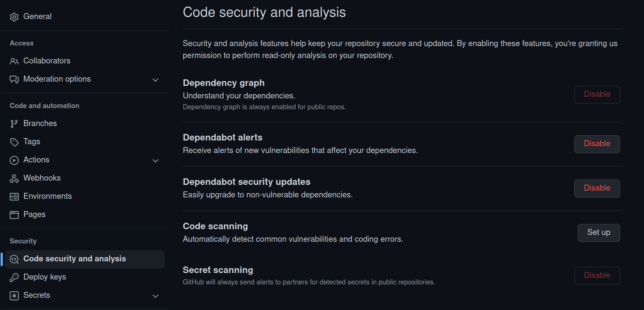Disable Secret scanning
The image size is (644, 310).
(597, 275)
